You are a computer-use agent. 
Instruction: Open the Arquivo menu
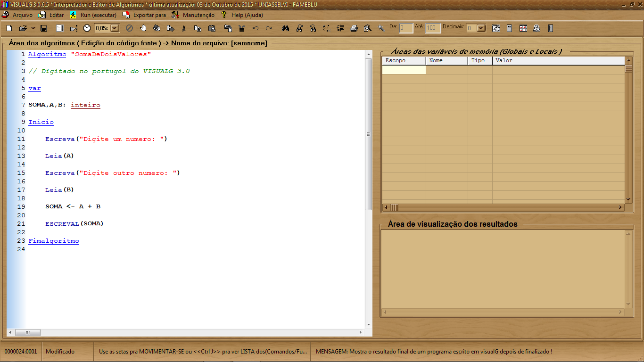click(23, 15)
